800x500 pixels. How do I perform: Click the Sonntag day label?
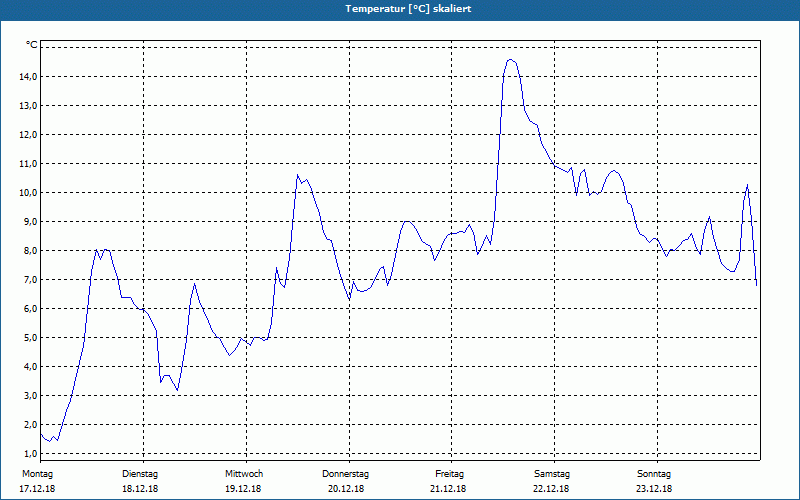click(654, 474)
